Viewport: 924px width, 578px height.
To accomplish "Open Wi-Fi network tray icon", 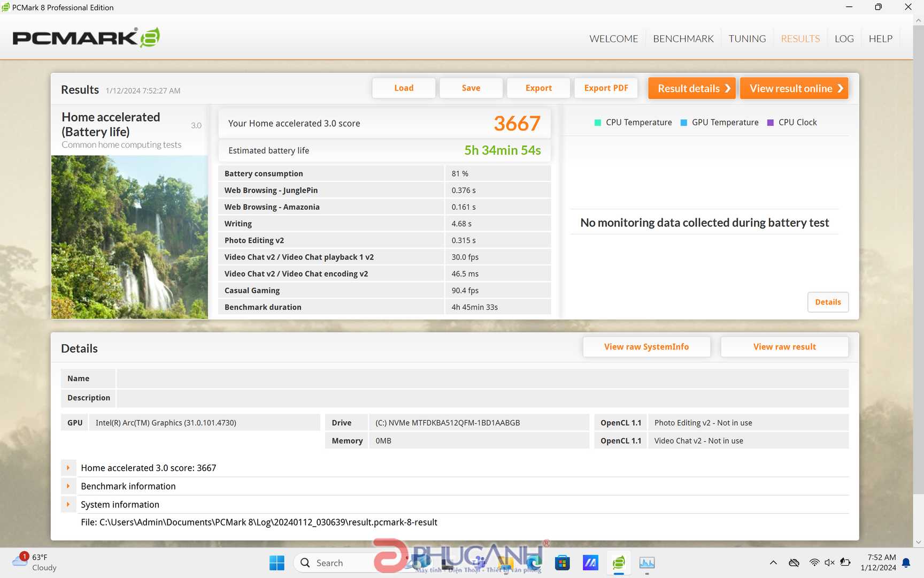I will pos(814,562).
